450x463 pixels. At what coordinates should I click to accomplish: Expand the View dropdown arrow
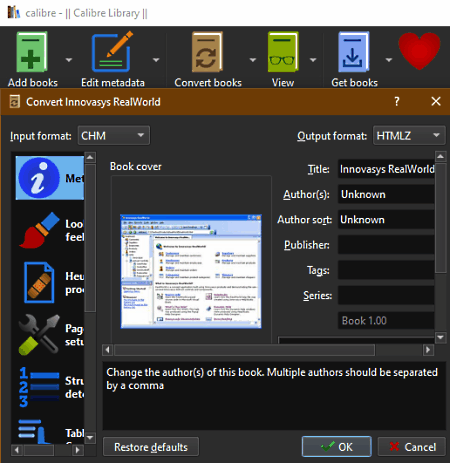[313, 60]
